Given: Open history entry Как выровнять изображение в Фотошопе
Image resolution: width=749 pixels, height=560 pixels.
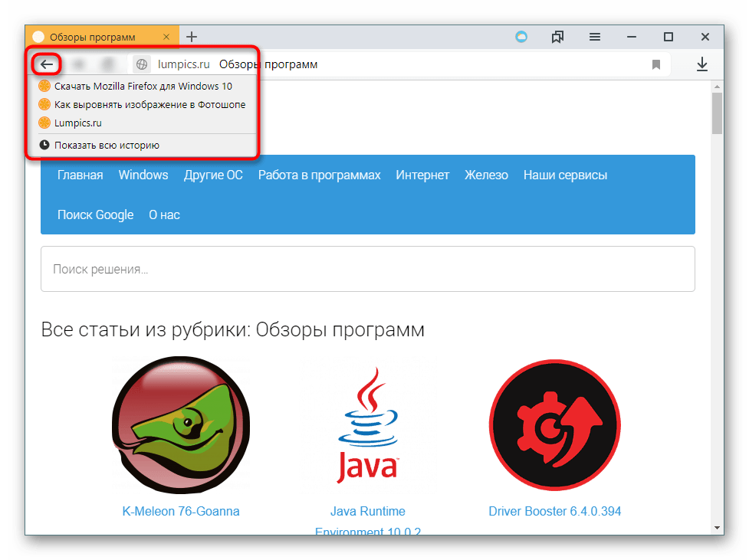Looking at the screenshot, I should click(143, 104).
